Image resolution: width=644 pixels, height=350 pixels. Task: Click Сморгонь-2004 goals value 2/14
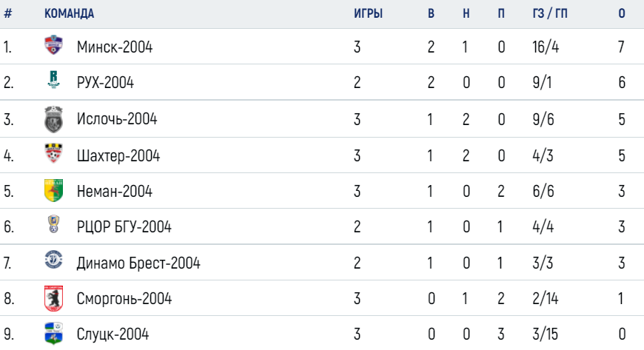pyautogui.click(x=546, y=298)
